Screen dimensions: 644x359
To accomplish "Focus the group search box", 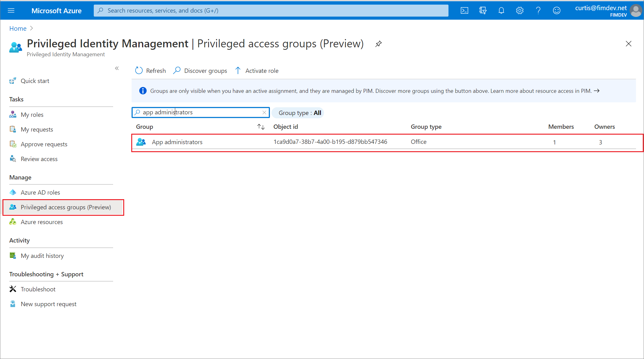I will (x=201, y=112).
